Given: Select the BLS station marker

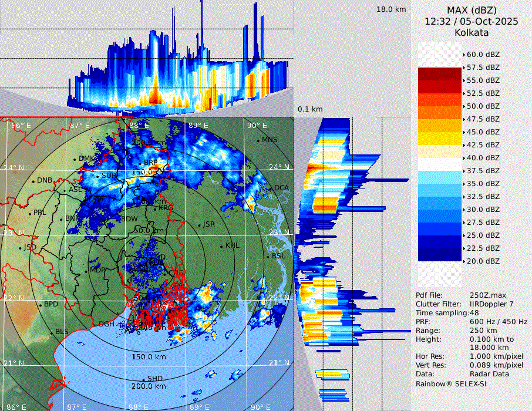Looking at the screenshot, I should [x=51, y=332].
